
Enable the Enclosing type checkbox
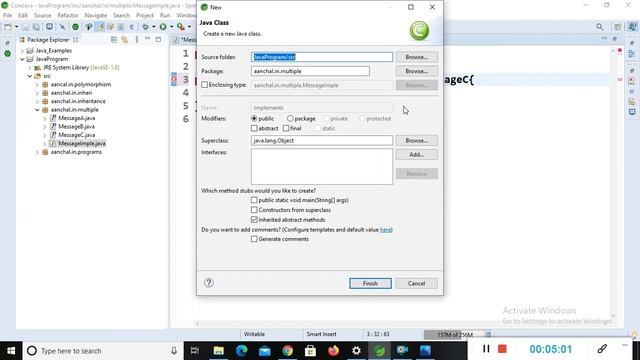click(x=204, y=85)
